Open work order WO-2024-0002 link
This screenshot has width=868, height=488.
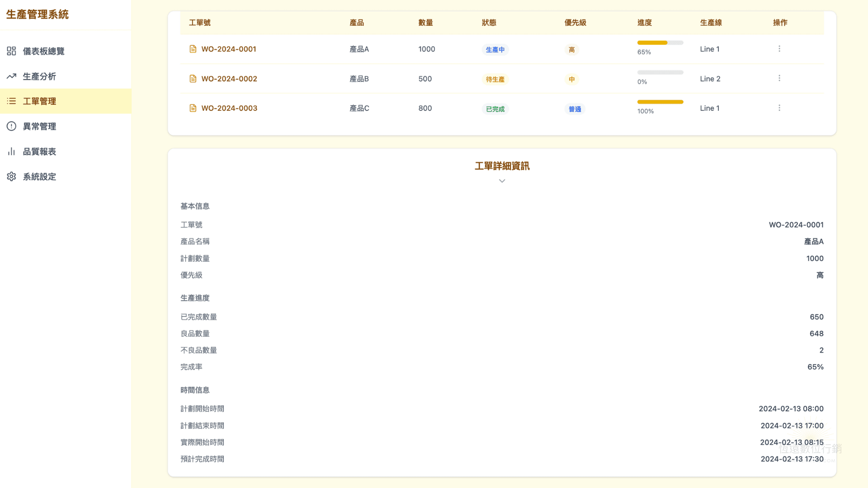click(x=229, y=78)
